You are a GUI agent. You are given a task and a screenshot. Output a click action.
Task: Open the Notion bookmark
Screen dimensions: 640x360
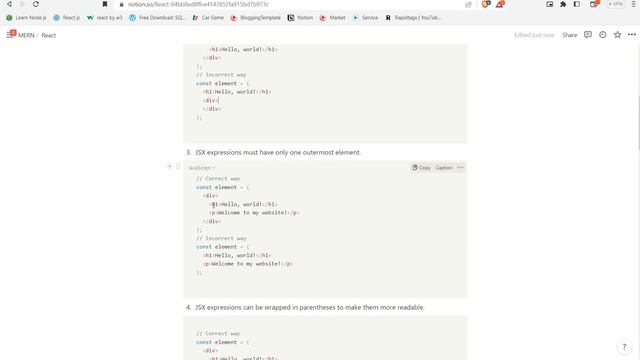pyautogui.click(x=300, y=18)
